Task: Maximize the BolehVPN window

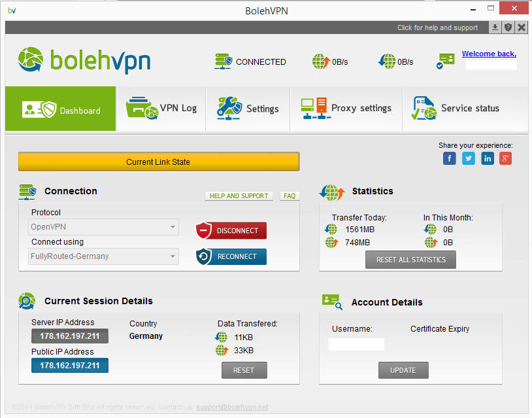Action: [491, 9]
